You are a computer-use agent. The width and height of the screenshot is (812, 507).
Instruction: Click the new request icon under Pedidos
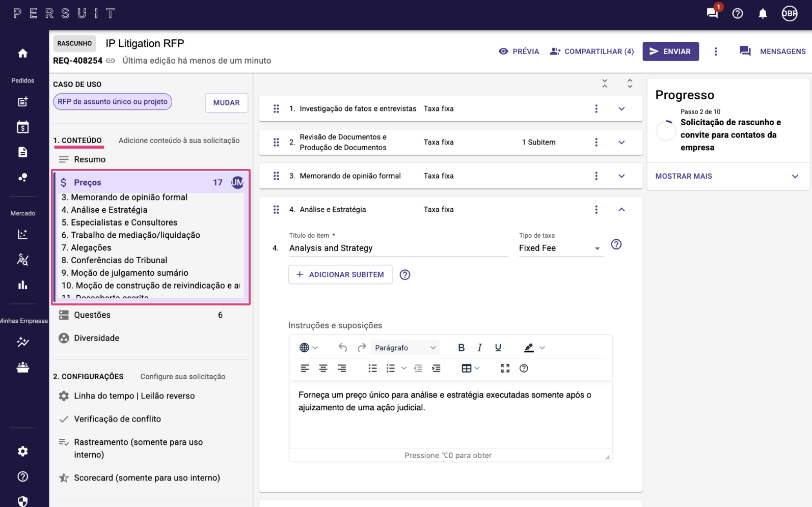22,102
